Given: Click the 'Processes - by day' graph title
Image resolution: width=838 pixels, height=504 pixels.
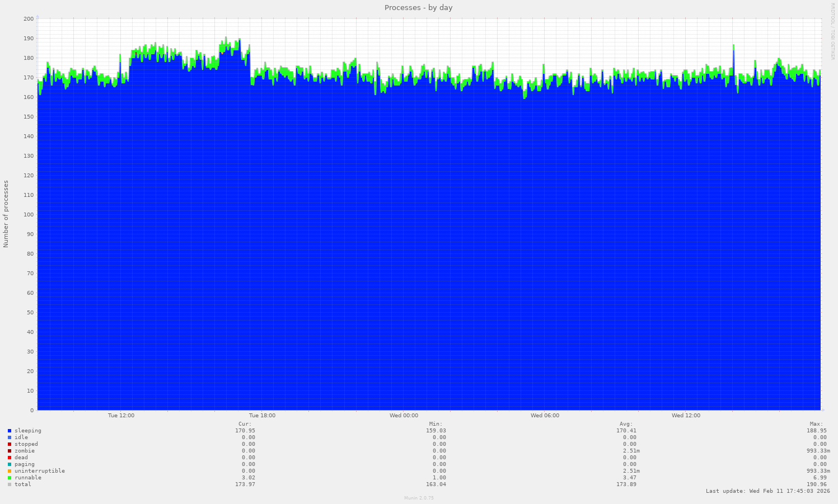Looking at the screenshot, I should (x=418, y=8).
